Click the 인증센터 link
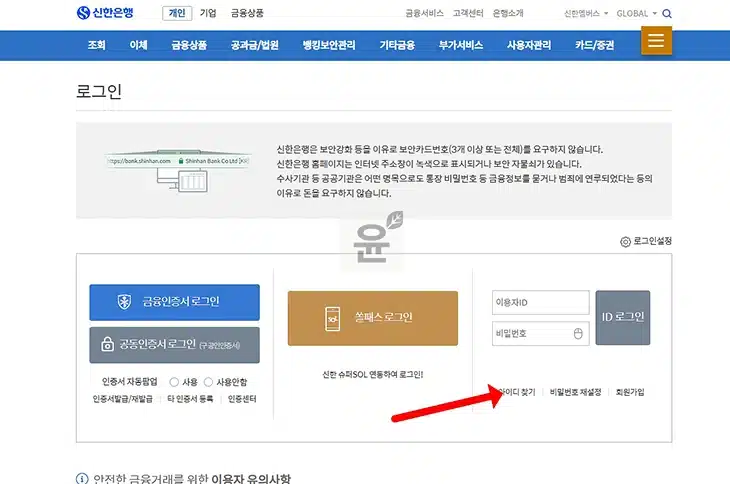 (242, 399)
